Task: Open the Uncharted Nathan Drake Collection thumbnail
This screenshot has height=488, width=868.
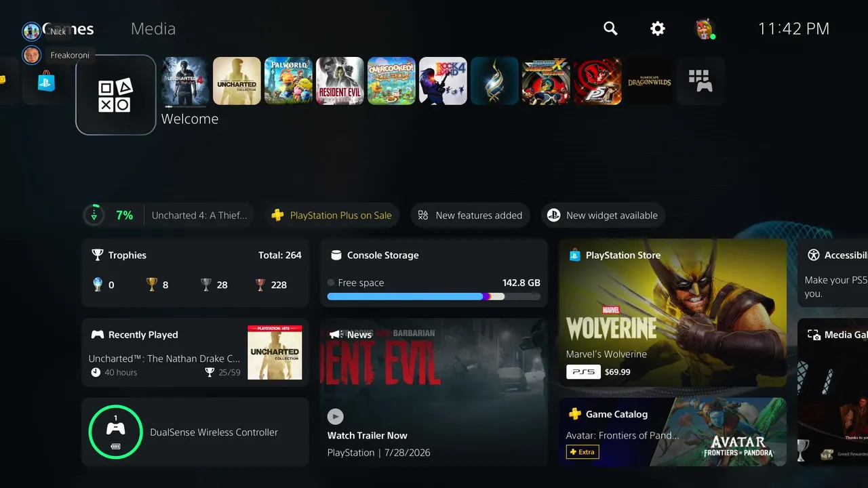Action: point(275,352)
